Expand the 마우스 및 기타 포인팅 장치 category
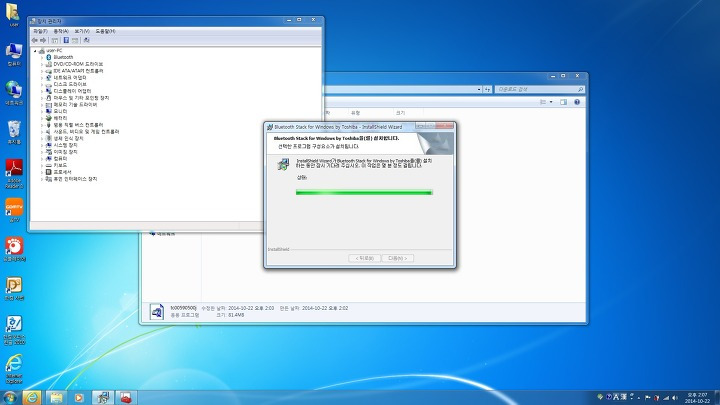 42,98
